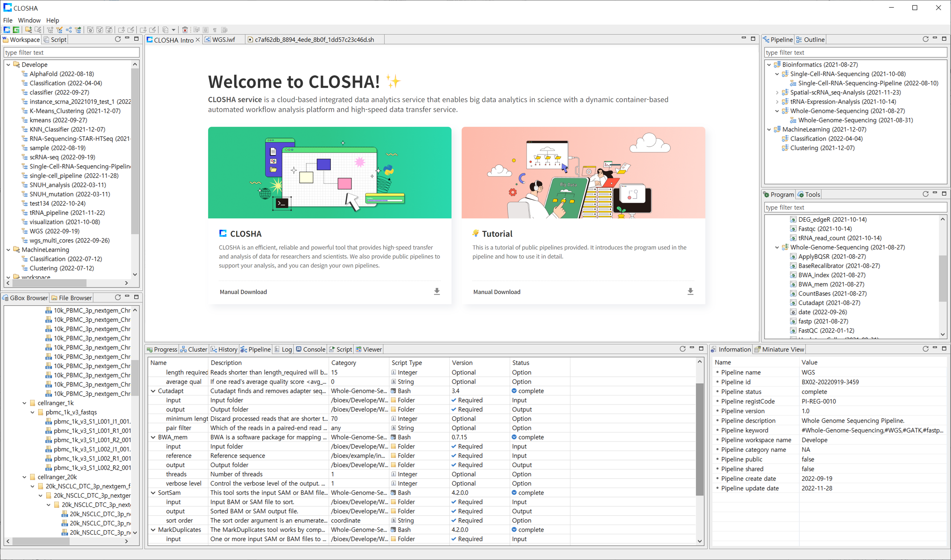Close the CLOSHA Intro tab
The width and height of the screenshot is (951, 560).
point(198,40)
